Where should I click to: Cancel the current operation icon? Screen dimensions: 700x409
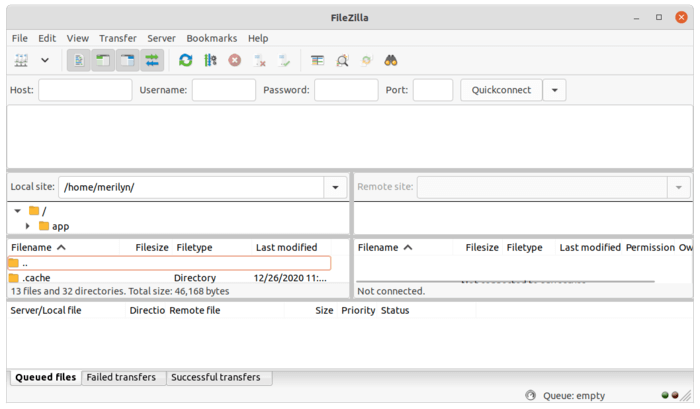click(x=235, y=60)
